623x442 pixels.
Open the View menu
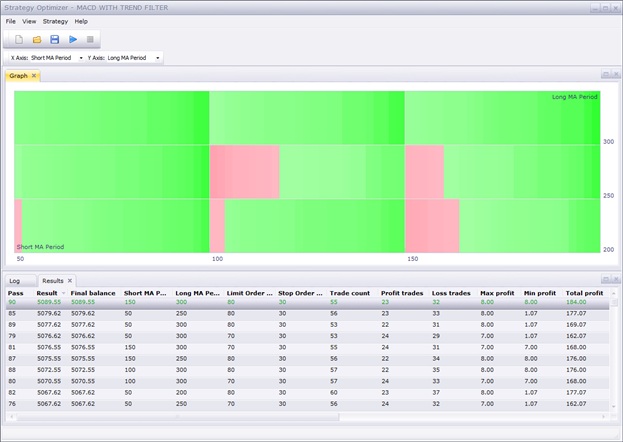[29, 21]
